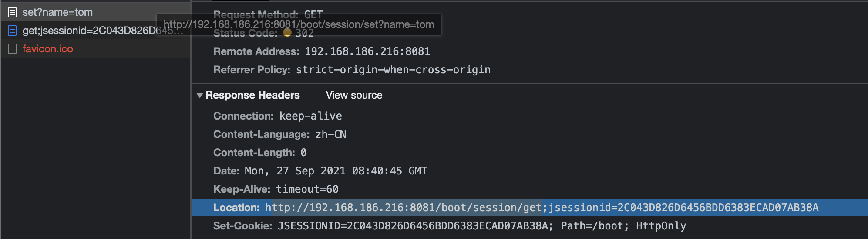Click the document icon beside set?name=tom
Screen dimensions: 868x239
pyautogui.click(x=12, y=12)
